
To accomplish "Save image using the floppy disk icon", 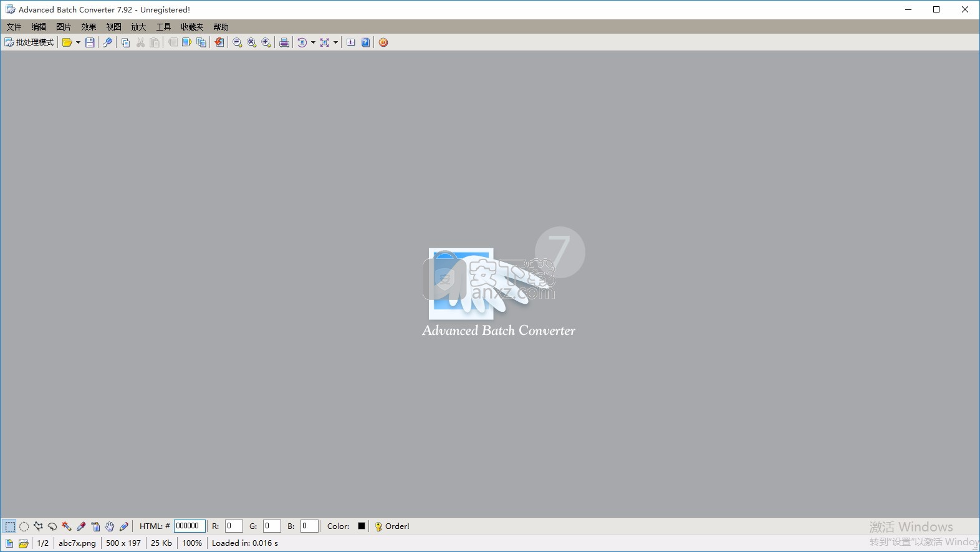I will coord(90,42).
